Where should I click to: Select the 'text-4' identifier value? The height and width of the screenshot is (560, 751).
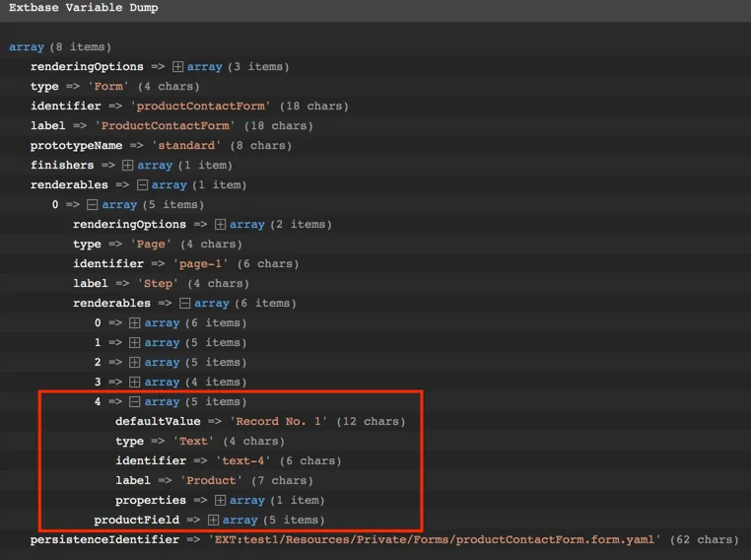tap(242, 460)
